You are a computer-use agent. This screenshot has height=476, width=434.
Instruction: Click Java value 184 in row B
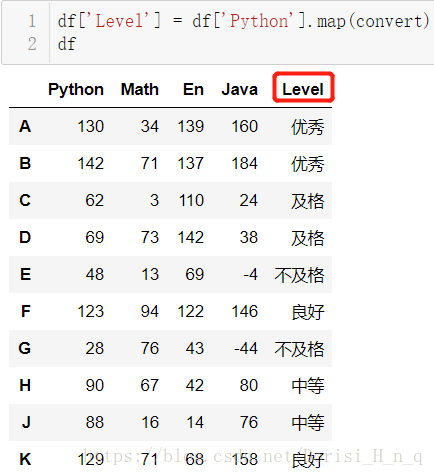coord(245,163)
